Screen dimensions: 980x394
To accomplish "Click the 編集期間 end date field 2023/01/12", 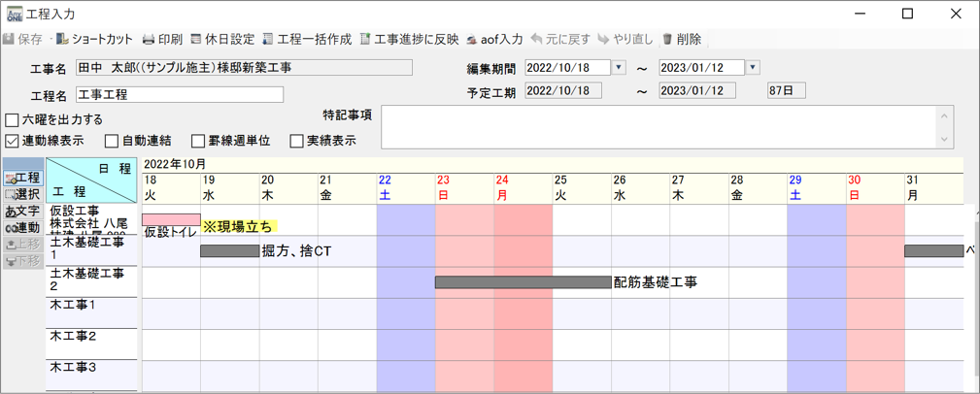I will [702, 67].
